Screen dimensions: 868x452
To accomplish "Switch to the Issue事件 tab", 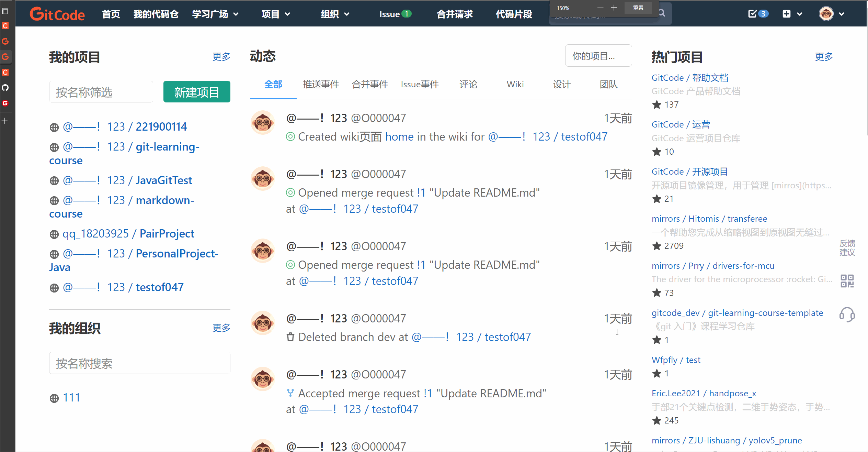I will [420, 84].
